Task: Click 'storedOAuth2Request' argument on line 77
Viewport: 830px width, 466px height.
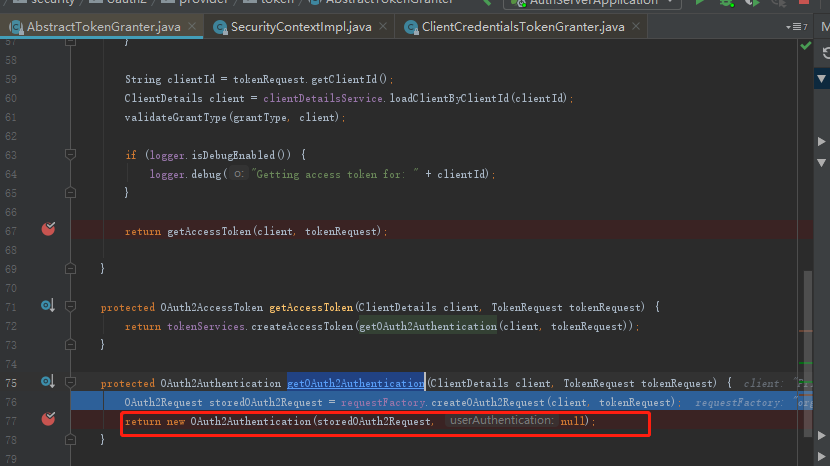Action: click(x=374, y=421)
